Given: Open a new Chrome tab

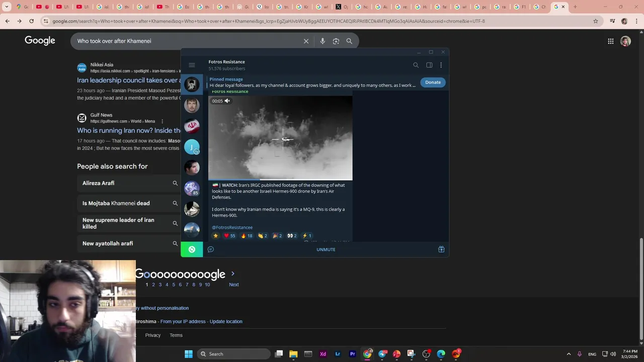Looking at the screenshot, I should [575, 7].
